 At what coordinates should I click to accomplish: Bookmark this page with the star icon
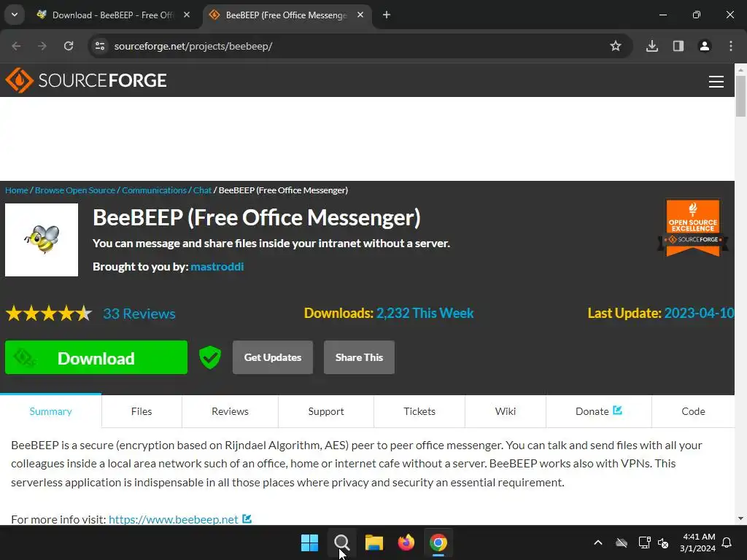pos(616,46)
